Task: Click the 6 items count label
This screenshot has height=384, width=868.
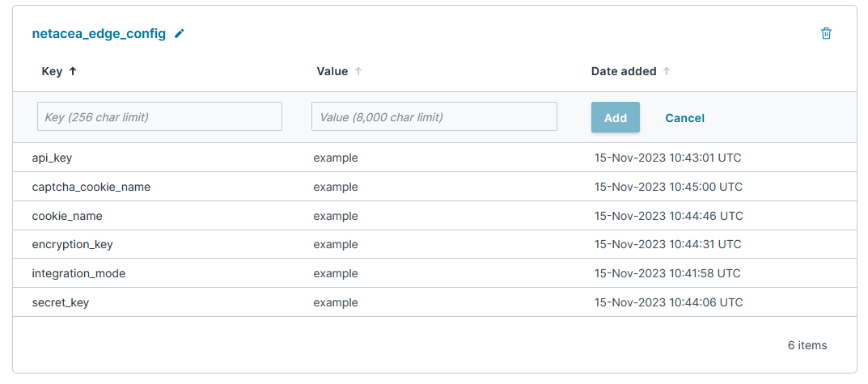Action: pos(807,345)
